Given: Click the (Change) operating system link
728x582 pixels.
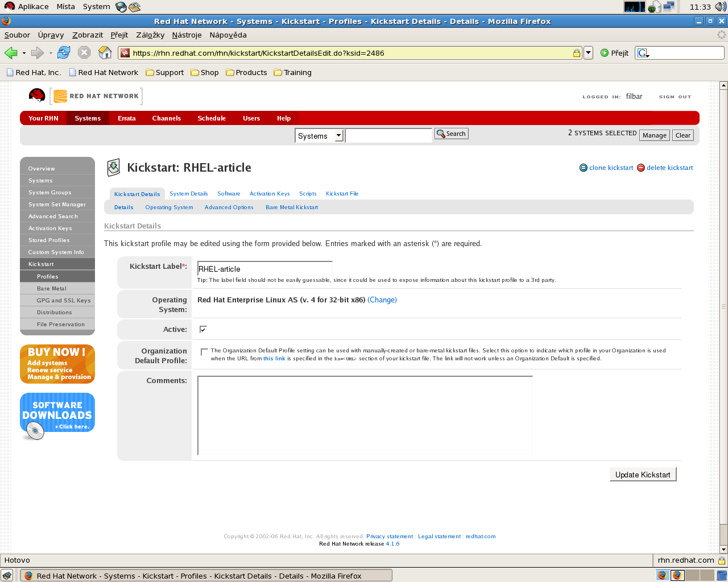Looking at the screenshot, I should coord(382,300).
